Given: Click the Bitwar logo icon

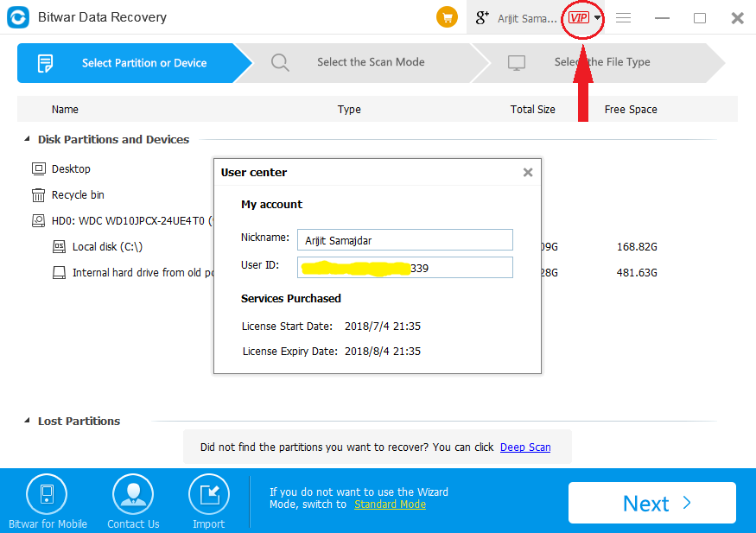Looking at the screenshot, I should tap(19, 17).
